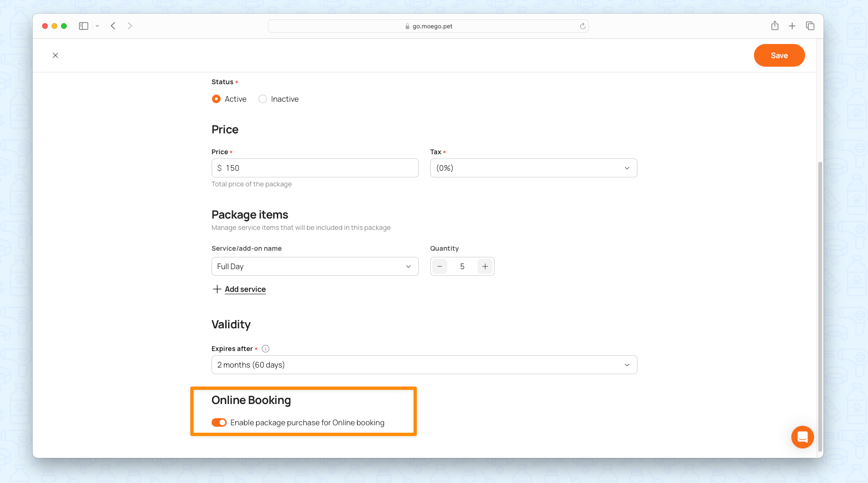Go back in browser history

tap(113, 26)
